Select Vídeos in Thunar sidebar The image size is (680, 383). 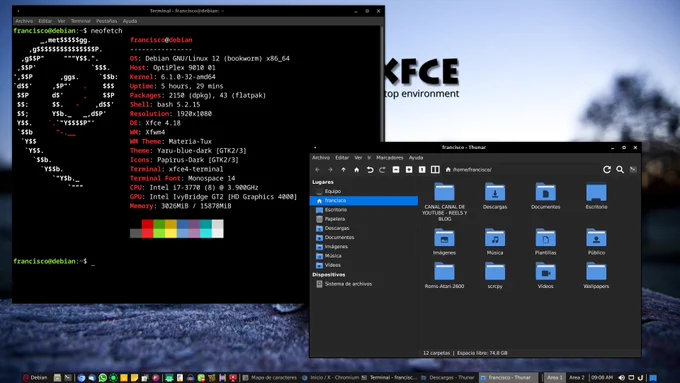click(x=363, y=265)
